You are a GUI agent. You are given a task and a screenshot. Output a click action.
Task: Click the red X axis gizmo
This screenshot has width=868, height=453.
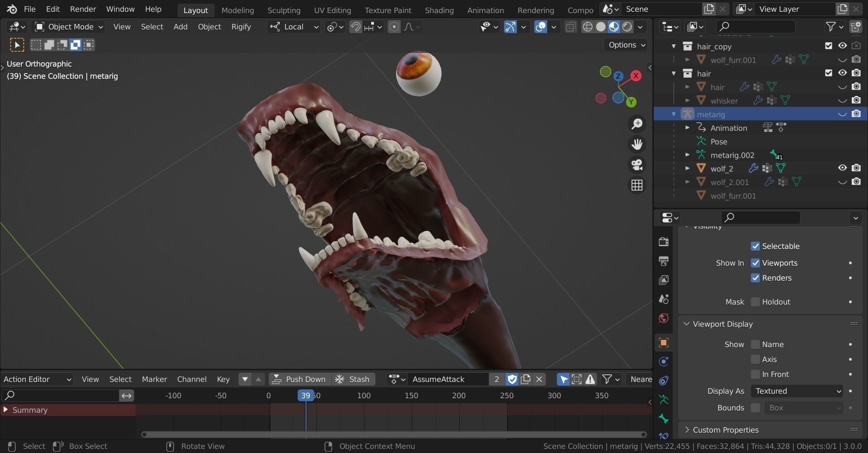tap(636, 76)
